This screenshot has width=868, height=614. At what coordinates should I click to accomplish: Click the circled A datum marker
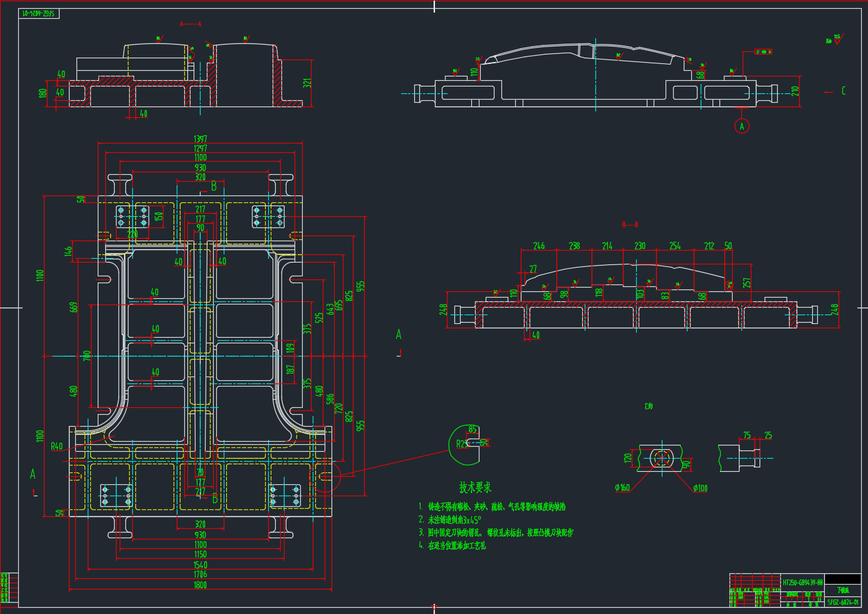741,126
